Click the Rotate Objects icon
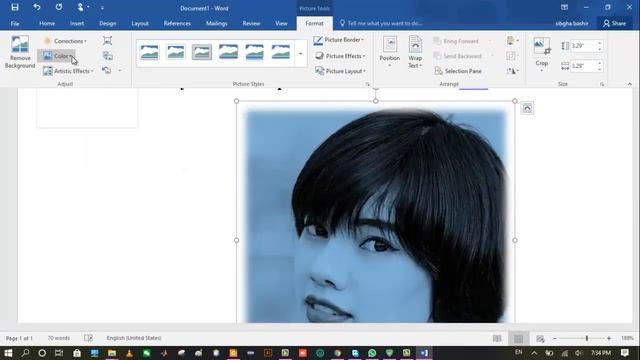The height and width of the screenshot is (360, 640). tap(513, 71)
